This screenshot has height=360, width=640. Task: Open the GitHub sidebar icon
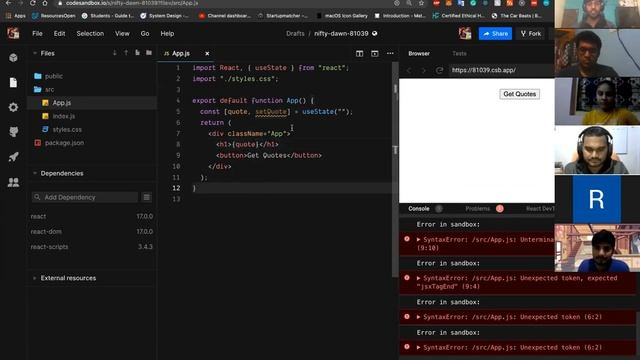[x=13, y=132]
